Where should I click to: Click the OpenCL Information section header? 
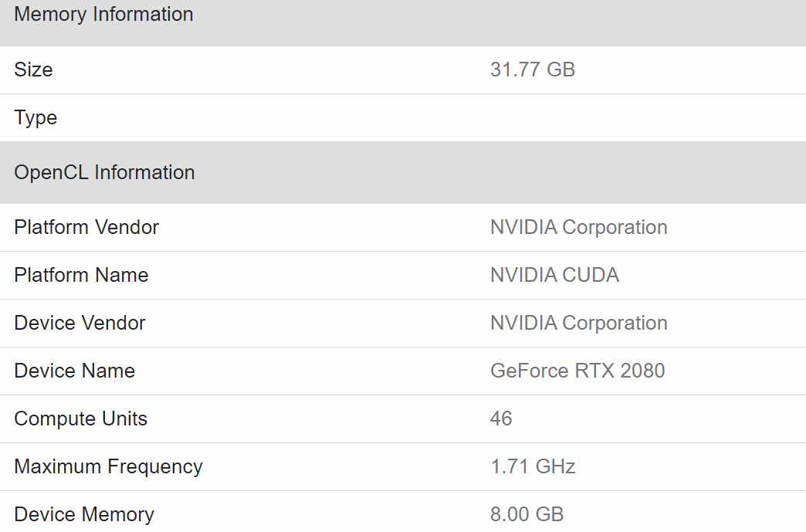[104, 172]
